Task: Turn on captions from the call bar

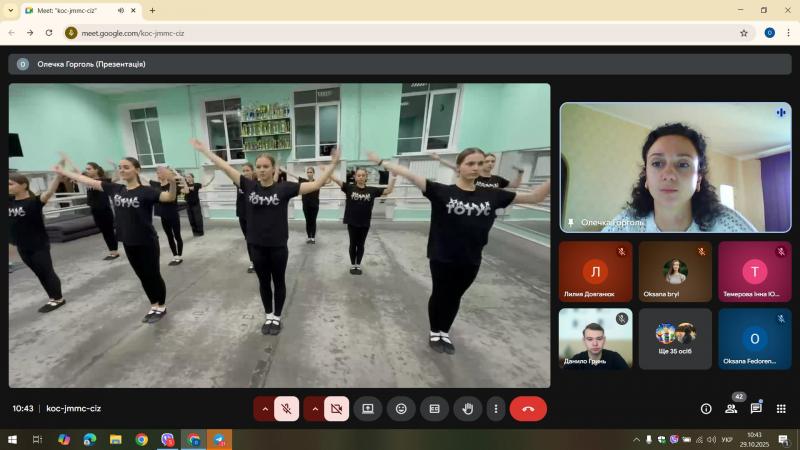Action: [434, 409]
